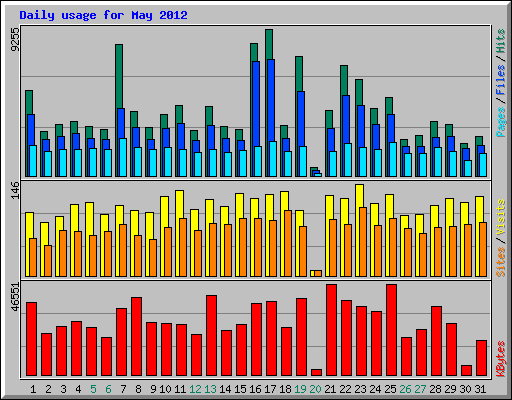Select the red KBytes bar for day 13
Viewport: 512px width, 400px height.
(x=211, y=335)
